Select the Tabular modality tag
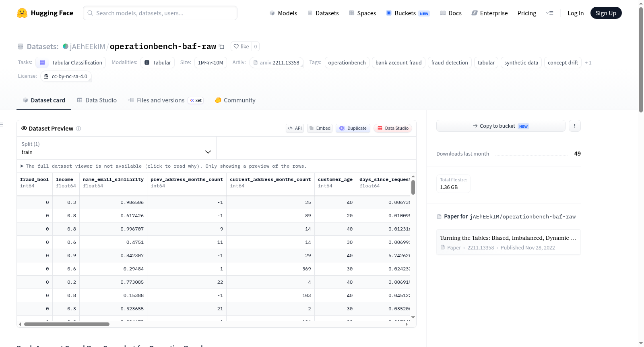Screen dimensions: 644x347 point(158,62)
